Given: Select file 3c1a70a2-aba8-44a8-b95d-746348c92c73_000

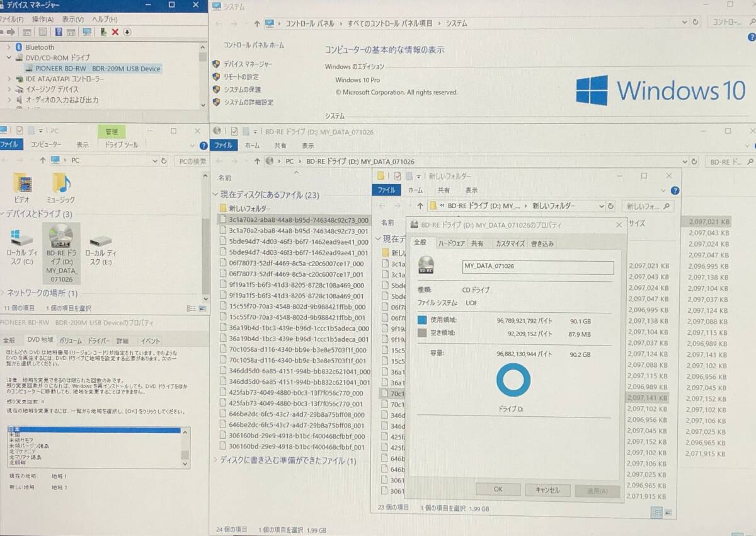Looking at the screenshot, I should [x=294, y=220].
